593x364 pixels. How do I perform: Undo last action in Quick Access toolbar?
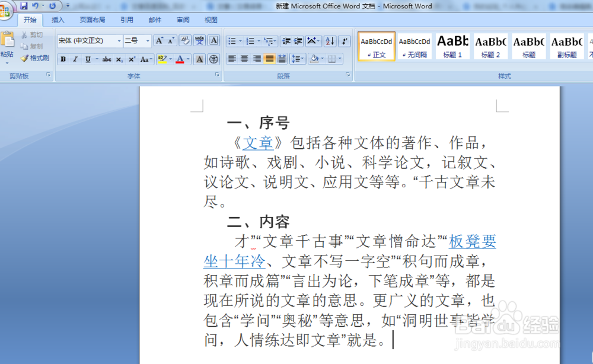coord(35,6)
